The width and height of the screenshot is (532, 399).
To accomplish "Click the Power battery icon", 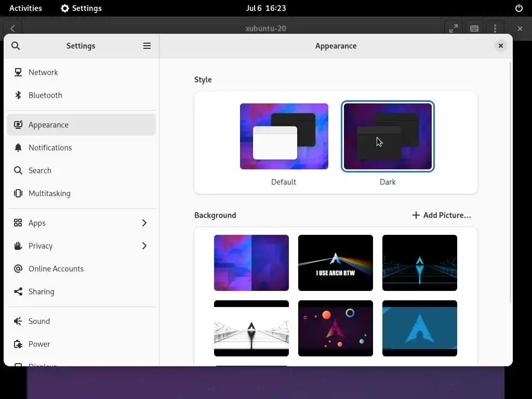I will pyautogui.click(x=18, y=344).
